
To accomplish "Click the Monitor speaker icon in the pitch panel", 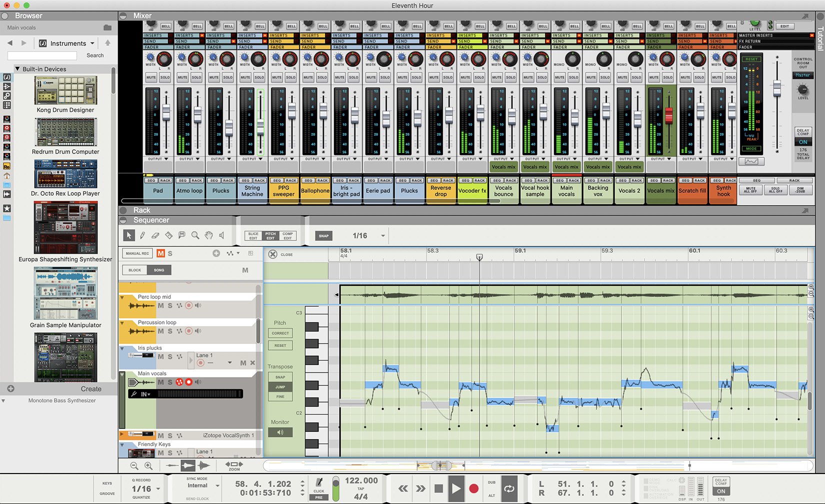I will point(280,432).
